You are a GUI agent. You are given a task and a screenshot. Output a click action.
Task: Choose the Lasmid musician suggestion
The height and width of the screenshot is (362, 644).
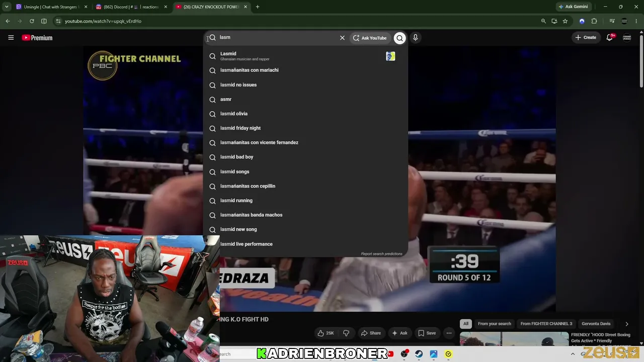(x=305, y=56)
